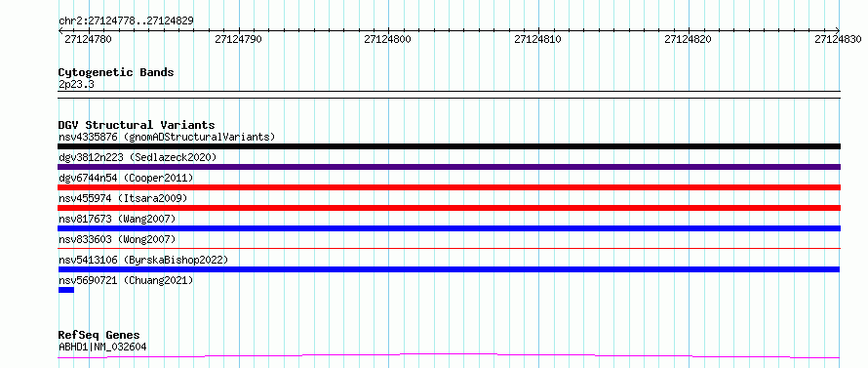Select the black nsv4335876 variant bar
Viewport: 868px width, 368px height.
449,146
